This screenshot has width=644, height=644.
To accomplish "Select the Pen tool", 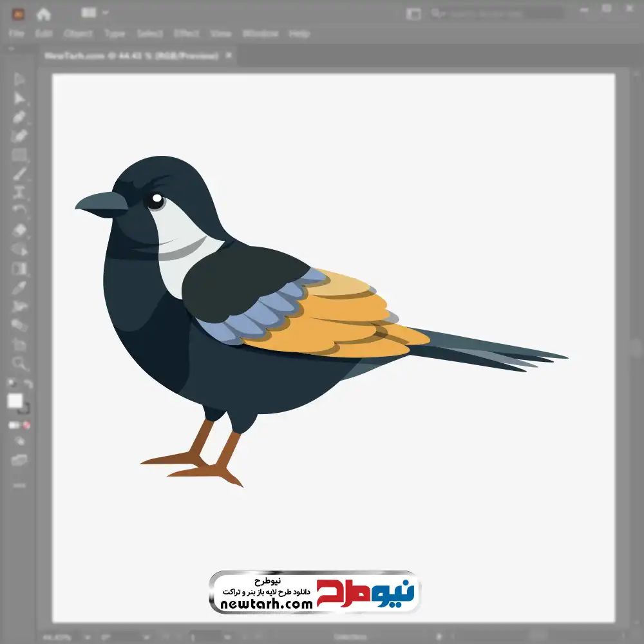I will (19, 117).
